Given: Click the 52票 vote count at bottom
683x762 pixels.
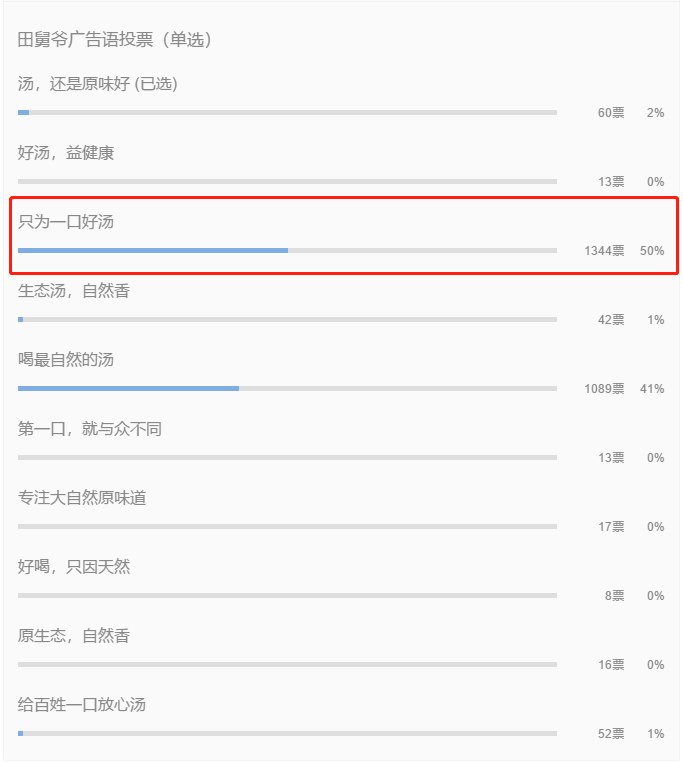Looking at the screenshot, I should [611, 734].
